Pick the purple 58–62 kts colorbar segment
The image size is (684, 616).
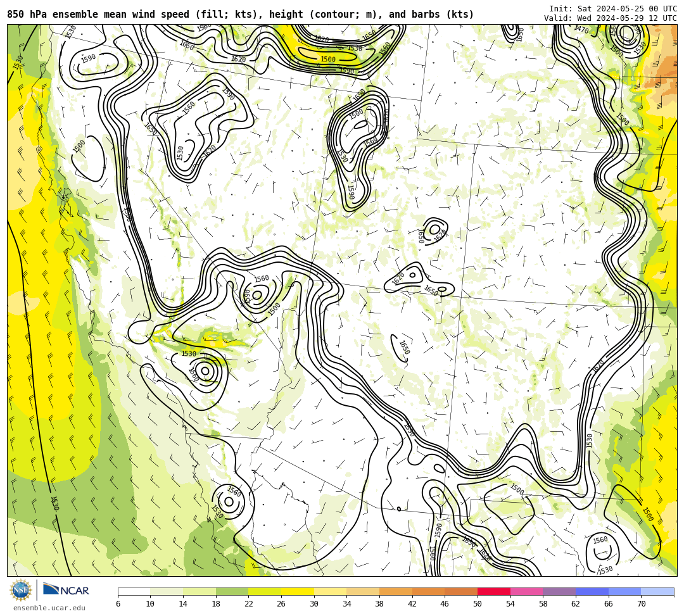559,591
